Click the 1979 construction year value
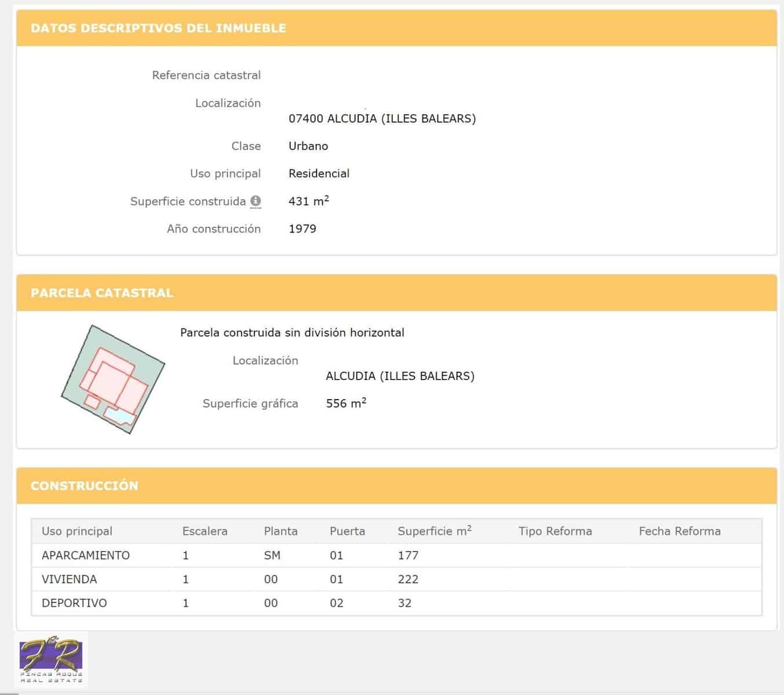This screenshot has height=695, width=784. point(302,229)
